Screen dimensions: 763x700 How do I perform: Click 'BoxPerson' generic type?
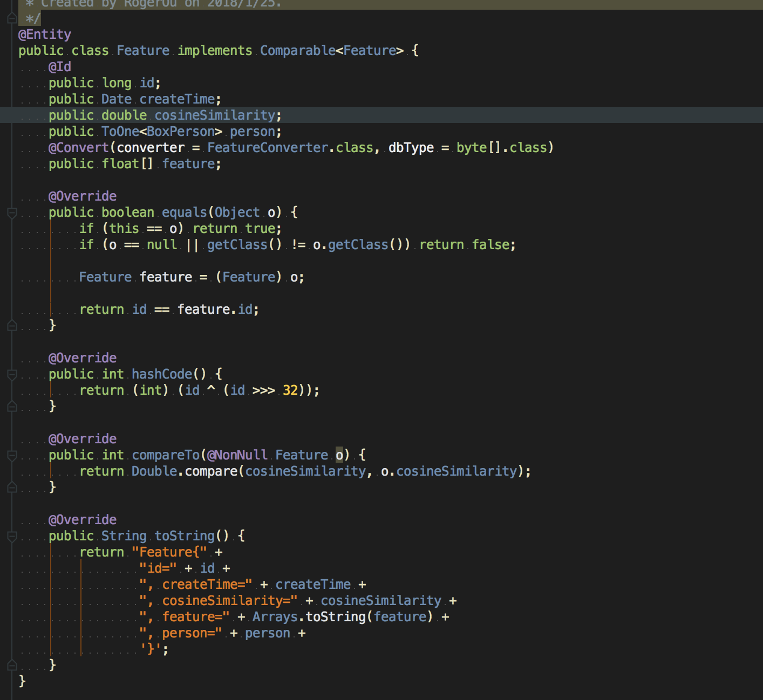tap(181, 132)
